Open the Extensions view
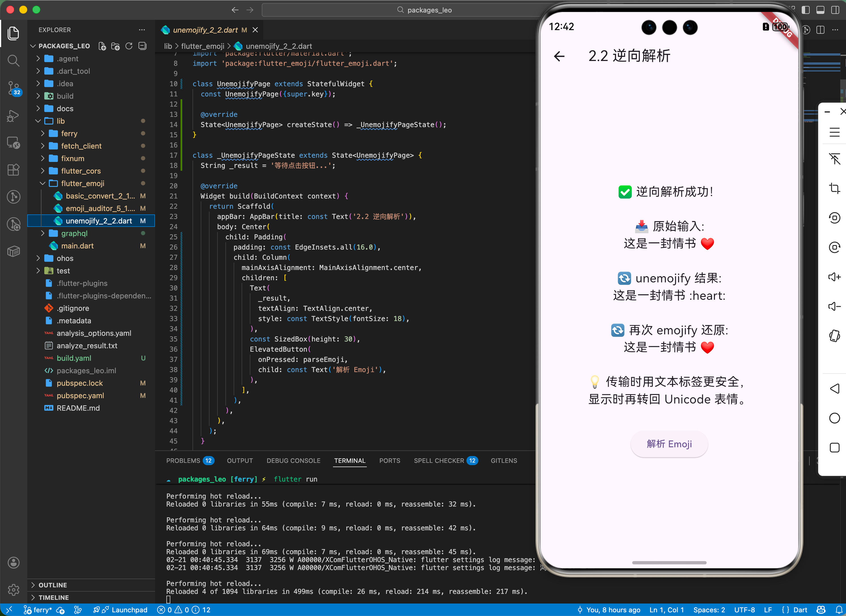The width and height of the screenshot is (846, 616). tap(14, 170)
